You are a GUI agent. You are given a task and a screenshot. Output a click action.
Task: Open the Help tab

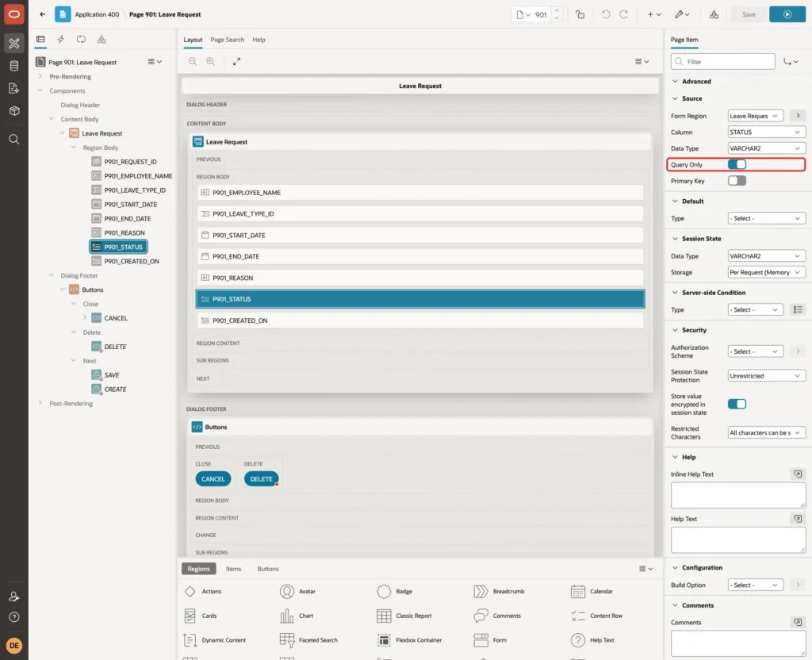pos(259,40)
